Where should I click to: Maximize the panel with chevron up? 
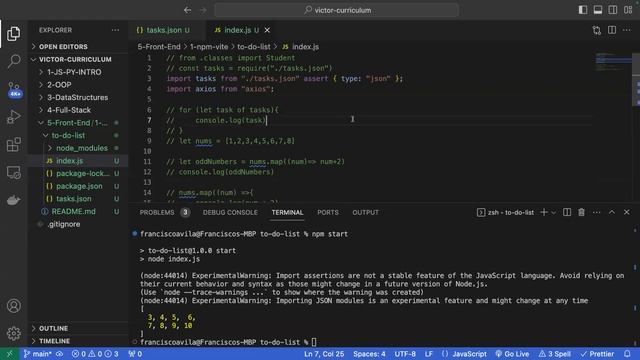(611, 212)
